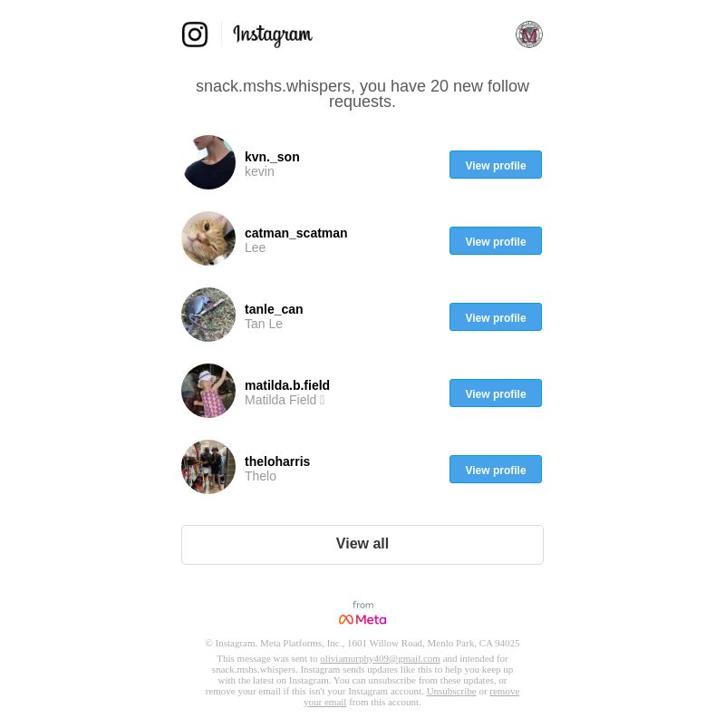View profile of theloharris

coord(496,470)
